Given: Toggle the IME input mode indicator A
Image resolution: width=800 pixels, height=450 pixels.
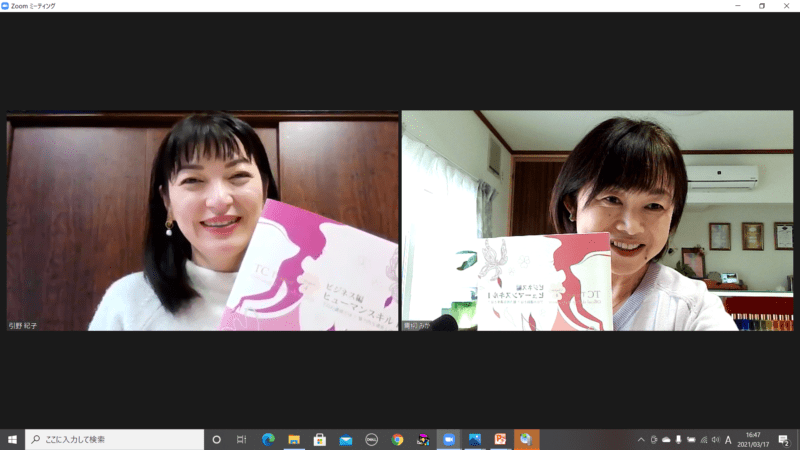Looking at the screenshot, I should (x=728, y=439).
